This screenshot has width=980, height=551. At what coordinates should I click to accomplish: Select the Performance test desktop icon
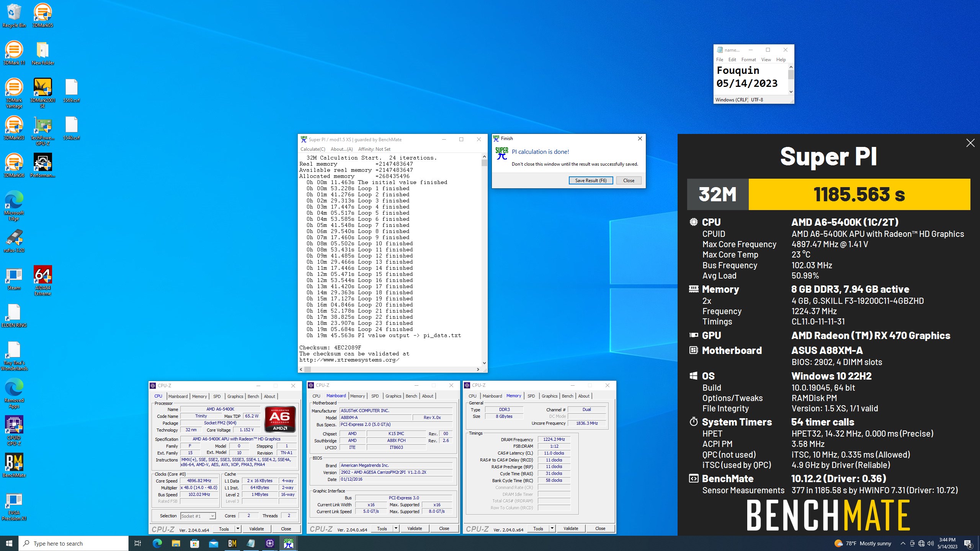pyautogui.click(x=42, y=166)
